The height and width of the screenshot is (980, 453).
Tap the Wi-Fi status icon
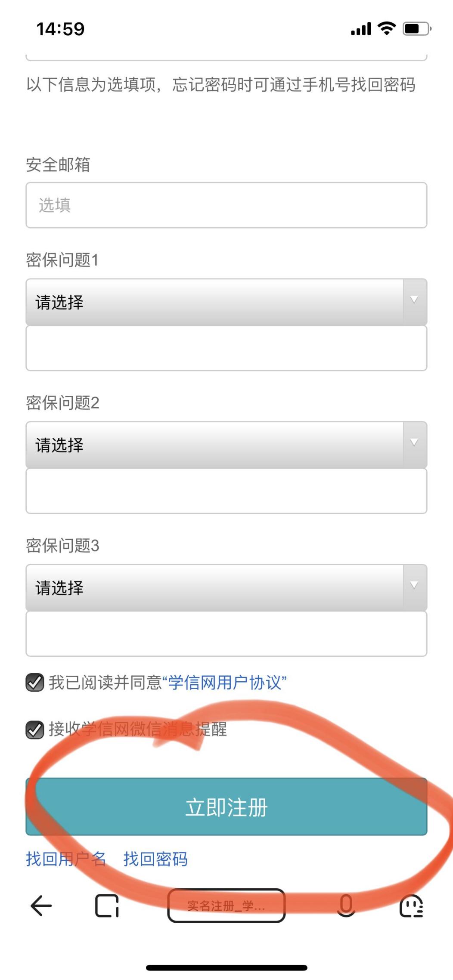coord(386,29)
